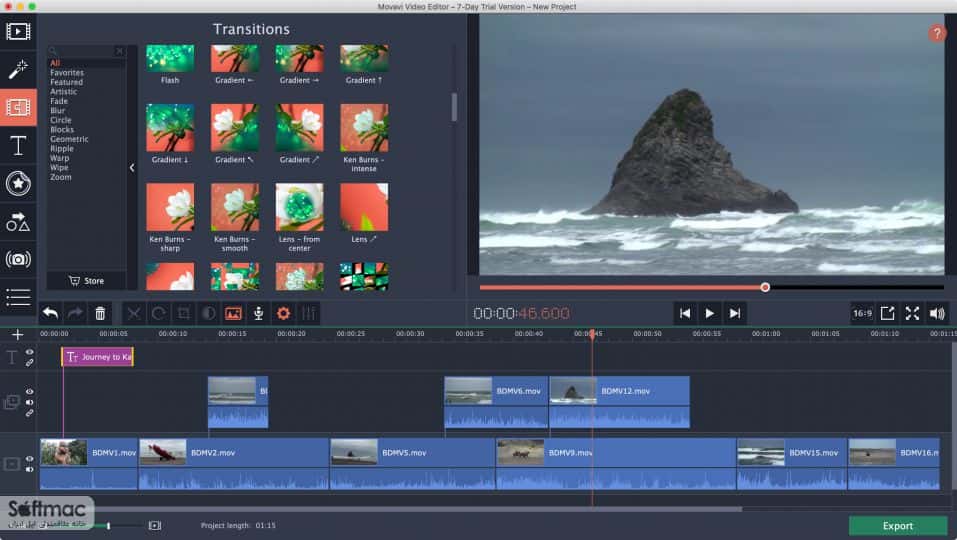Select the Fade transitions category
The height and width of the screenshot is (540, 957).
59,101
